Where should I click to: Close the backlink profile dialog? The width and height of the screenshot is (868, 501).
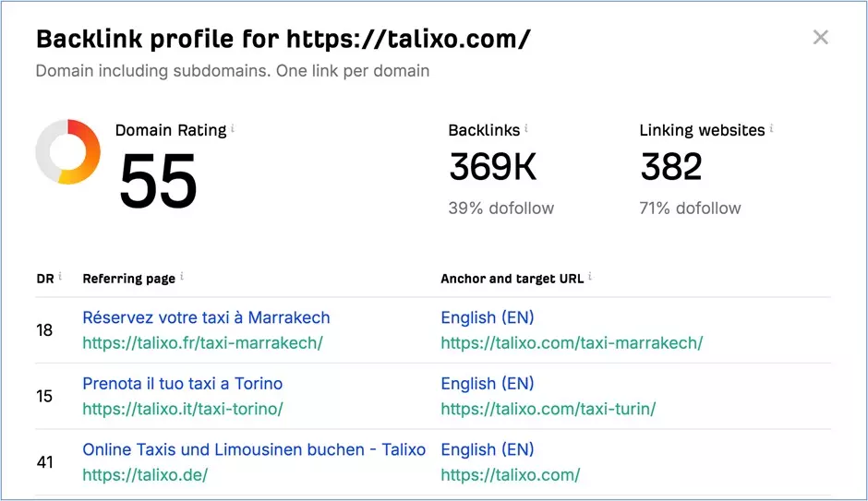click(820, 37)
